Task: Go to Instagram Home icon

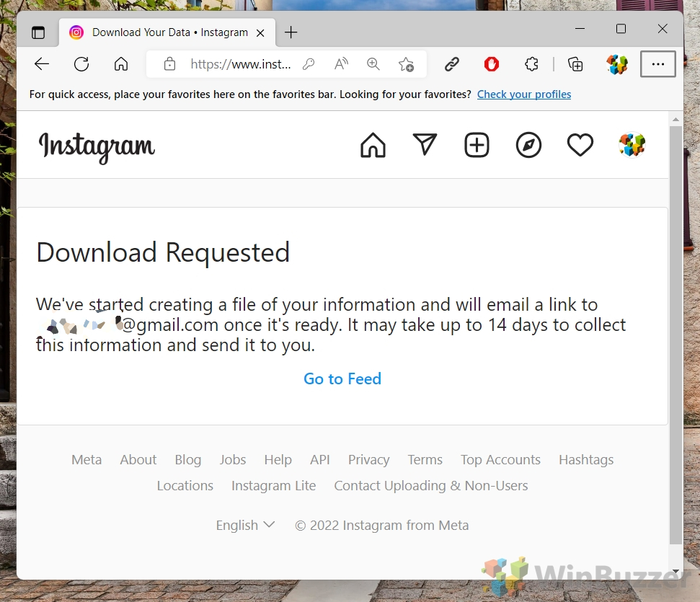Action: pos(373,145)
